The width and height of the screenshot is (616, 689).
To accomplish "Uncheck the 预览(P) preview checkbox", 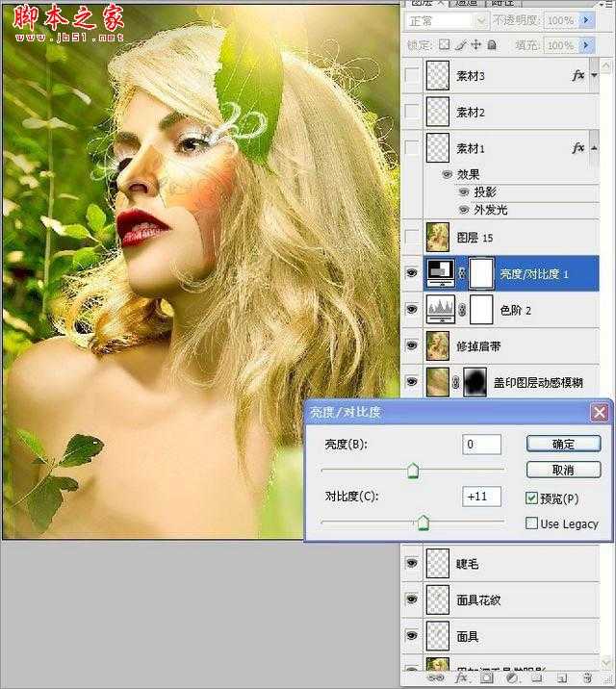I will click(531, 498).
